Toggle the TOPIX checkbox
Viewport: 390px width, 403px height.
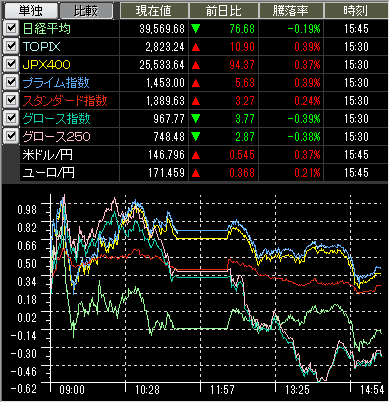[11, 47]
